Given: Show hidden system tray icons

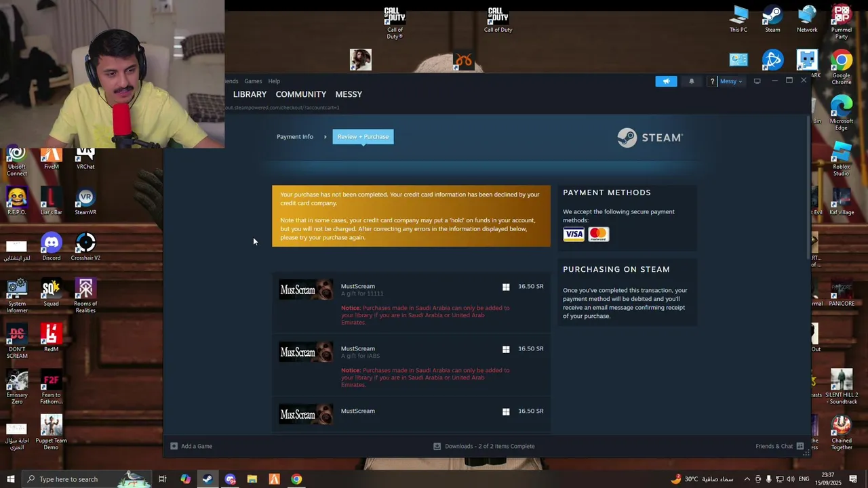Looking at the screenshot, I should point(747,479).
